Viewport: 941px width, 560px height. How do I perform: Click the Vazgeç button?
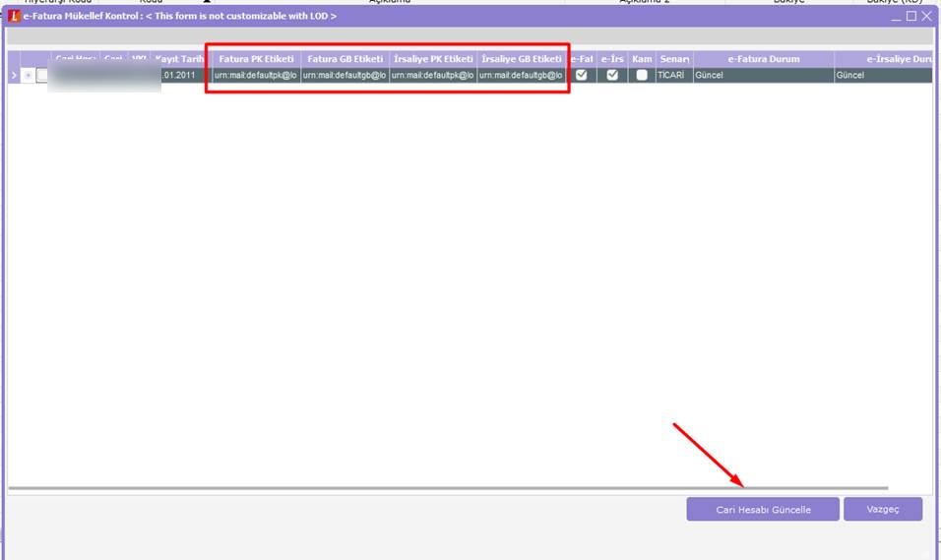(x=883, y=509)
